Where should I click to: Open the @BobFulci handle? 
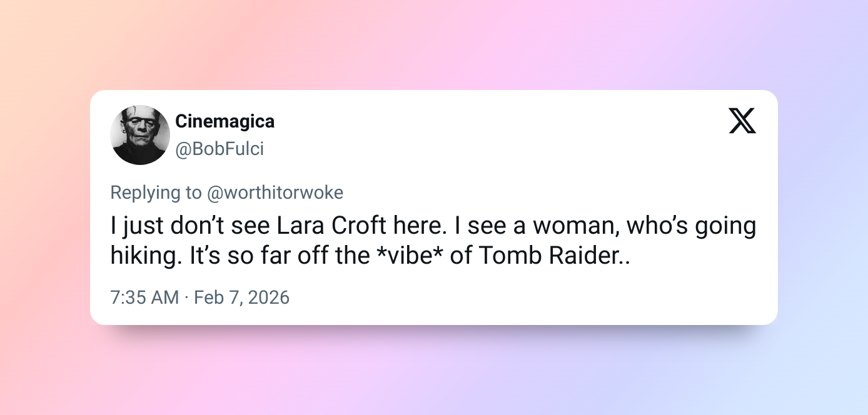click(x=220, y=149)
